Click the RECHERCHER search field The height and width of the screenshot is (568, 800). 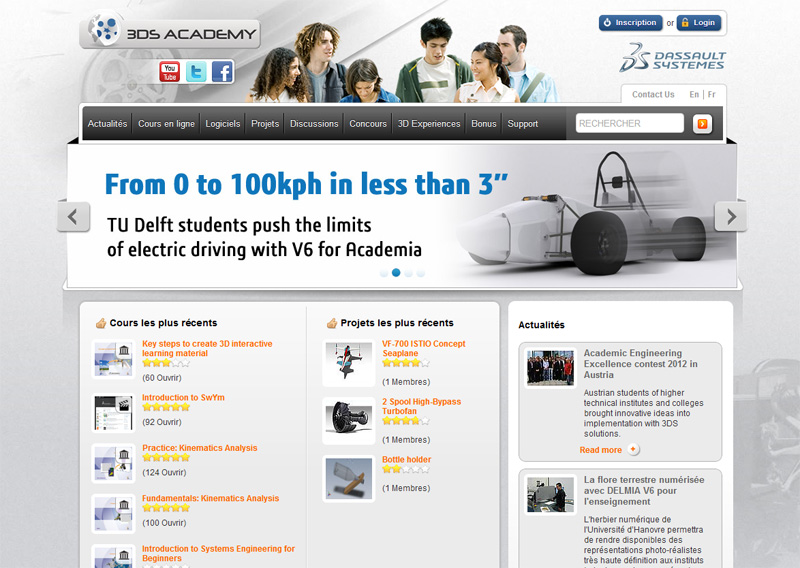coord(630,124)
